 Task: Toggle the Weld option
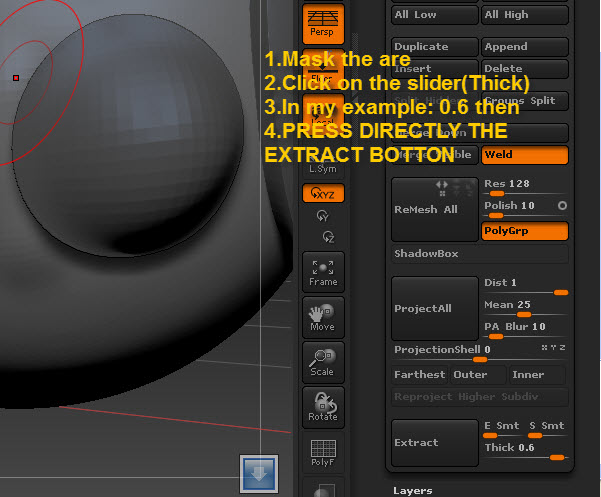coord(525,155)
